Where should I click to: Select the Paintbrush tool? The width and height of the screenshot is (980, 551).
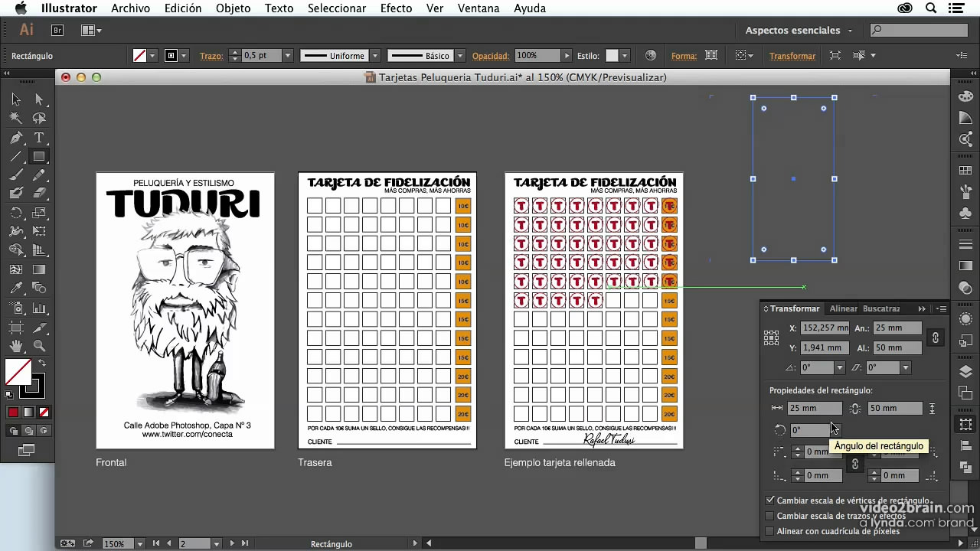(x=16, y=175)
